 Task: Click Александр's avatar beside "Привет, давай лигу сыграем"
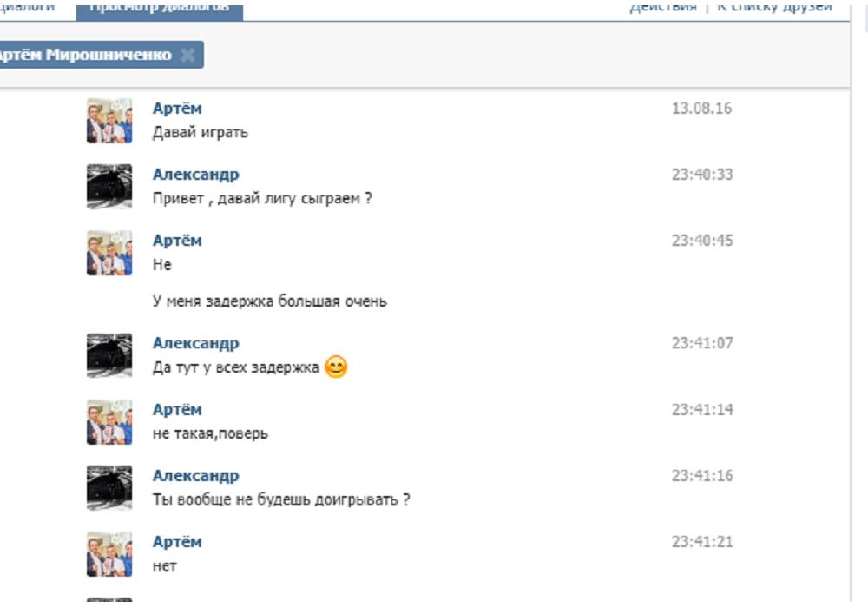coord(109,187)
